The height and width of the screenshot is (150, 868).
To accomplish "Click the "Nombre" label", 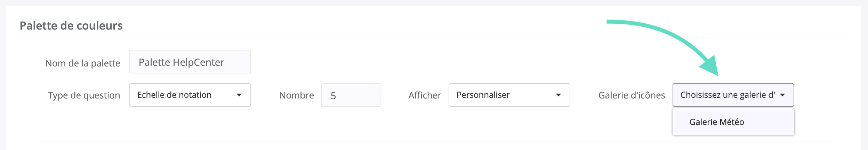I will (x=296, y=95).
